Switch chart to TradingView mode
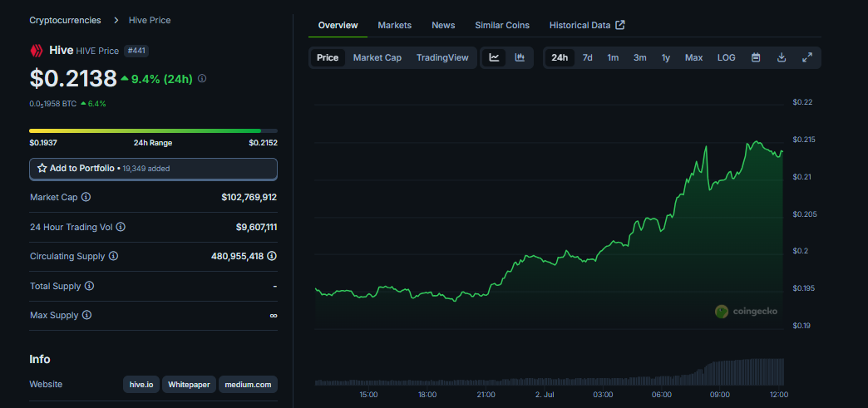The height and width of the screenshot is (408, 868). point(442,57)
